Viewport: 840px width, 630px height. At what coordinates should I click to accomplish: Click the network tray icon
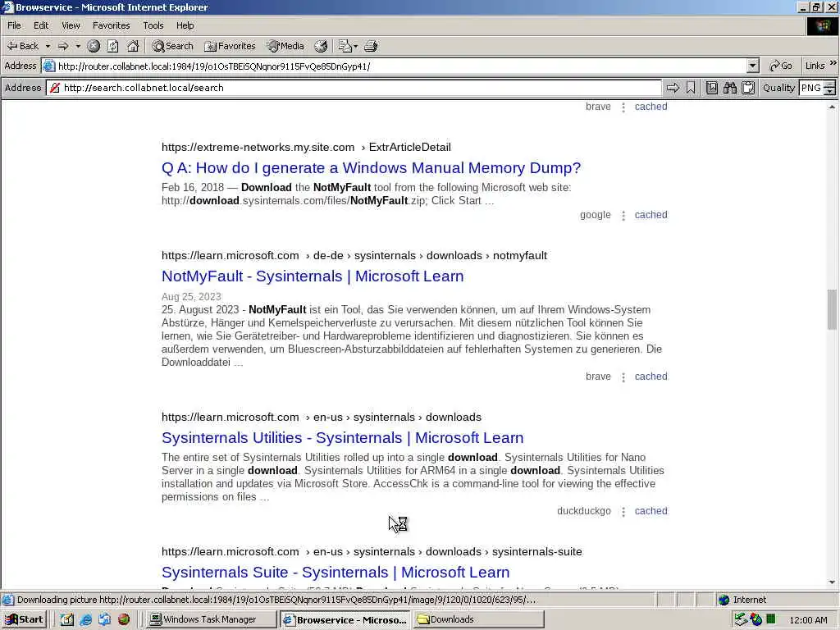coord(741,620)
